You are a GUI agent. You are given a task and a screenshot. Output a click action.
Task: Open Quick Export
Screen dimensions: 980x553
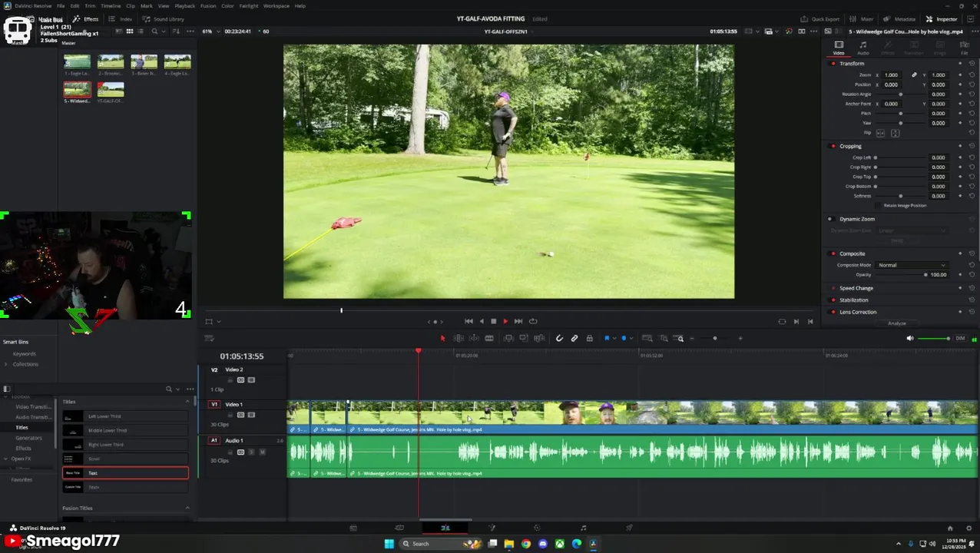click(x=819, y=19)
